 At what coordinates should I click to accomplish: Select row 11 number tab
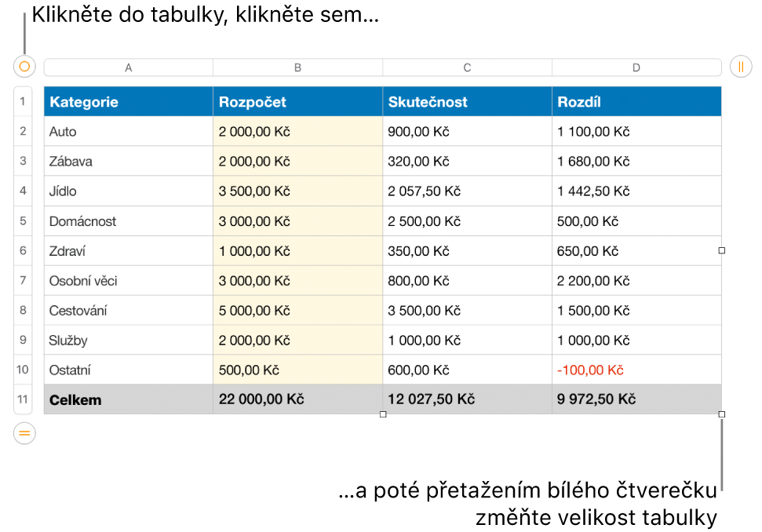(x=23, y=399)
